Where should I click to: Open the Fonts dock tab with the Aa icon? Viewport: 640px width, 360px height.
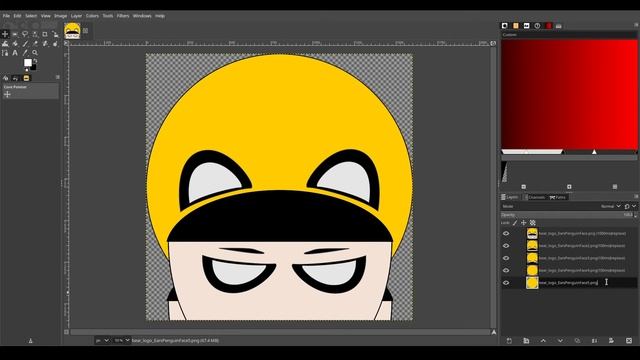pyautogui.click(x=527, y=26)
